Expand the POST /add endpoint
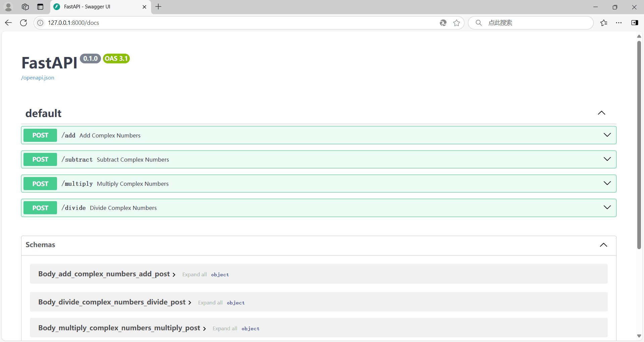Image resolution: width=644 pixels, height=342 pixels. pyautogui.click(x=607, y=135)
